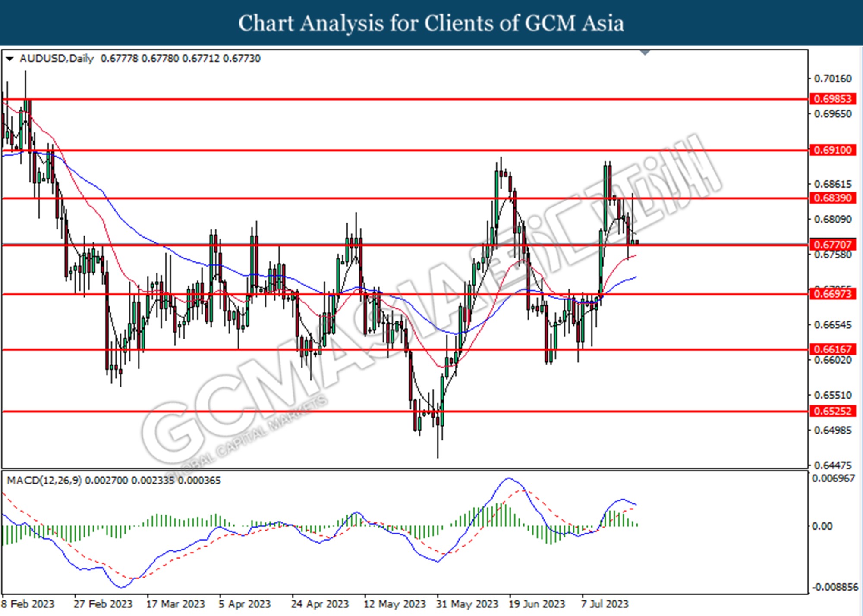Click the 0.70160 price scale value
863x616 pixels.
tap(833, 79)
